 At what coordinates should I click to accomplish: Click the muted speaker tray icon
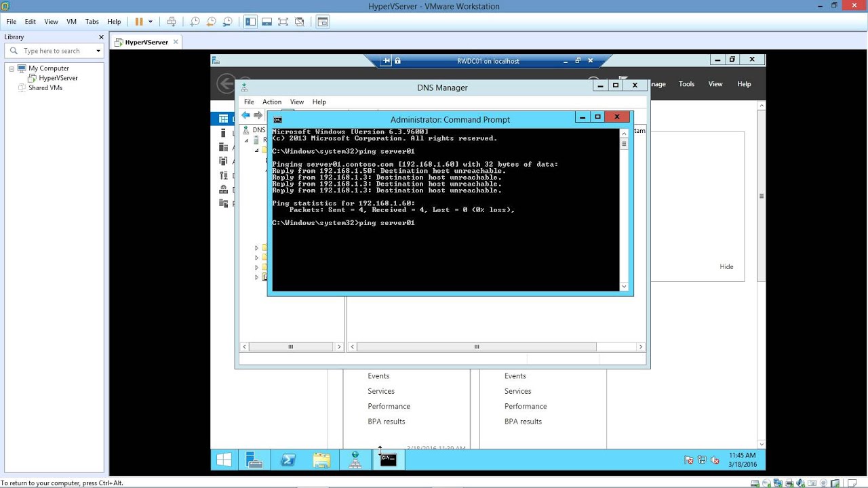715,460
